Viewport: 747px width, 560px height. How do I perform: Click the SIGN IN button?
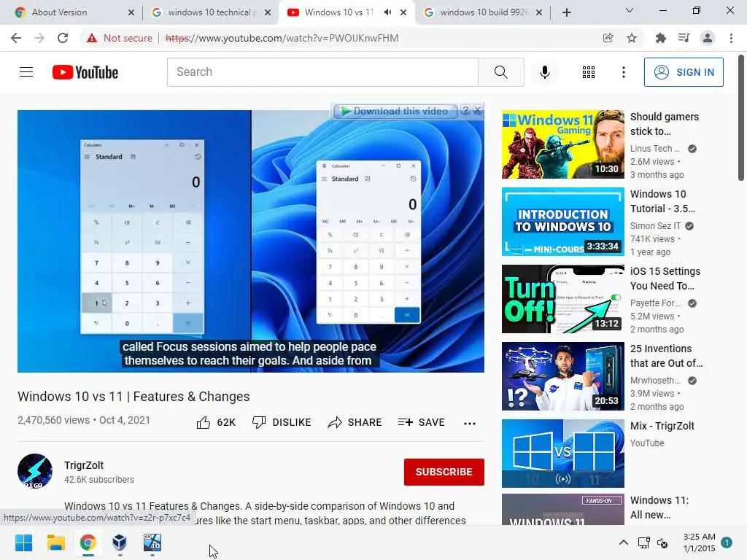coord(684,72)
